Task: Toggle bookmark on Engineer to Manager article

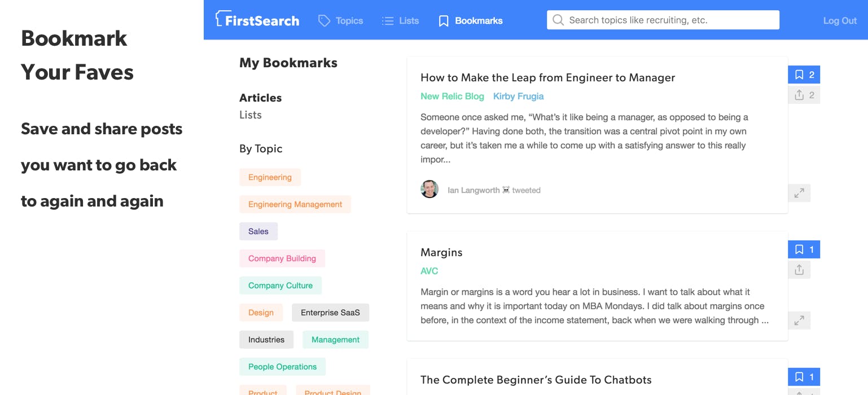Action: 804,74
